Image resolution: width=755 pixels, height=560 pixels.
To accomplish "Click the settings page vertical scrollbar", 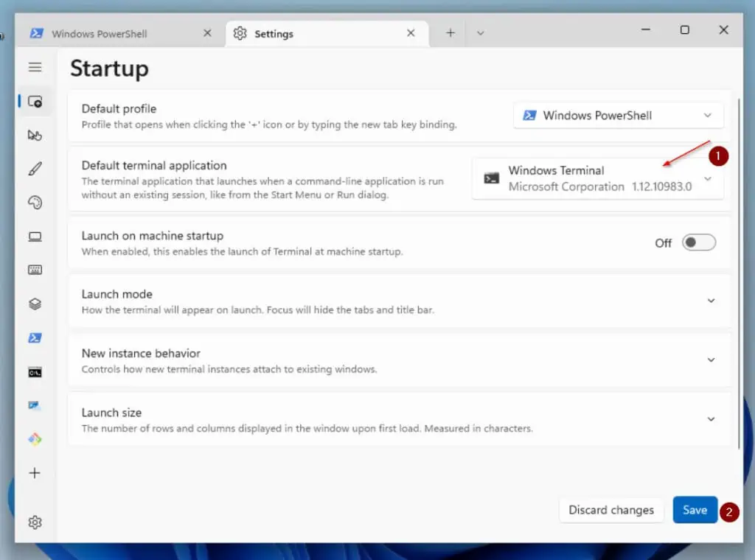I will tap(739, 273).
